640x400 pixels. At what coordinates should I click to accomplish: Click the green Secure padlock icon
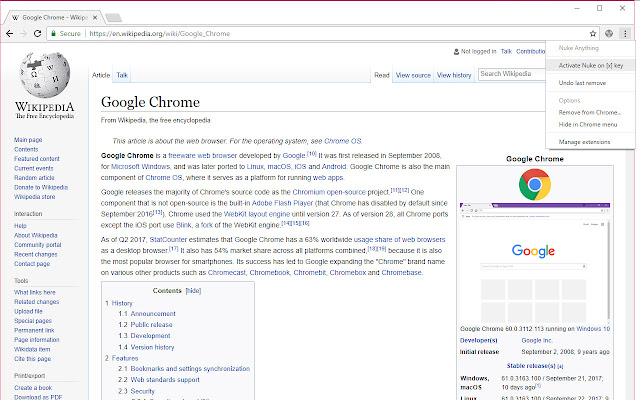(53, 33)
